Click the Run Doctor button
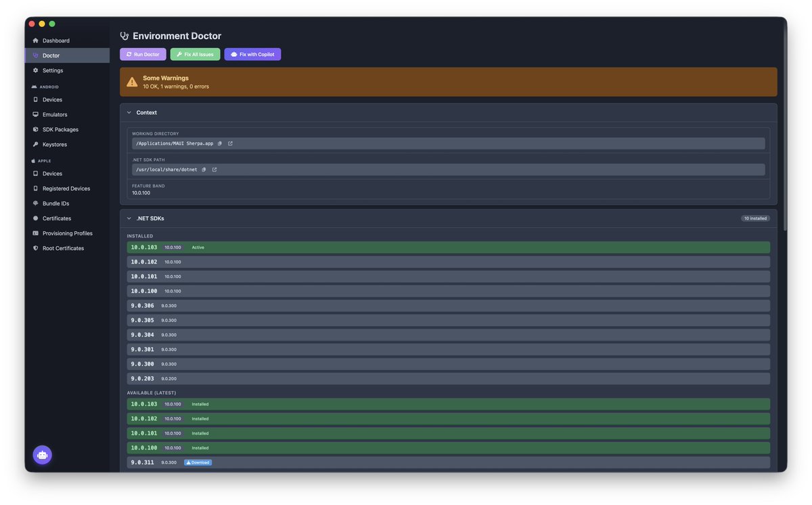This screenshot has width=812, height=505. pyautogui.click(x=143, y=54)
